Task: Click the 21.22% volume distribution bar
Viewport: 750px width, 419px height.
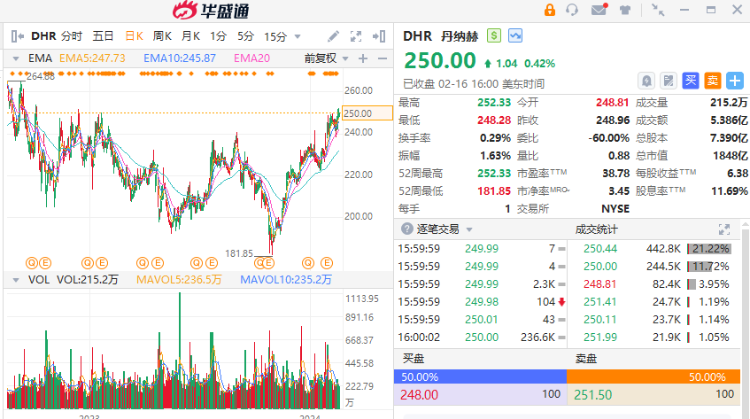Action: (x=708, y=249)
